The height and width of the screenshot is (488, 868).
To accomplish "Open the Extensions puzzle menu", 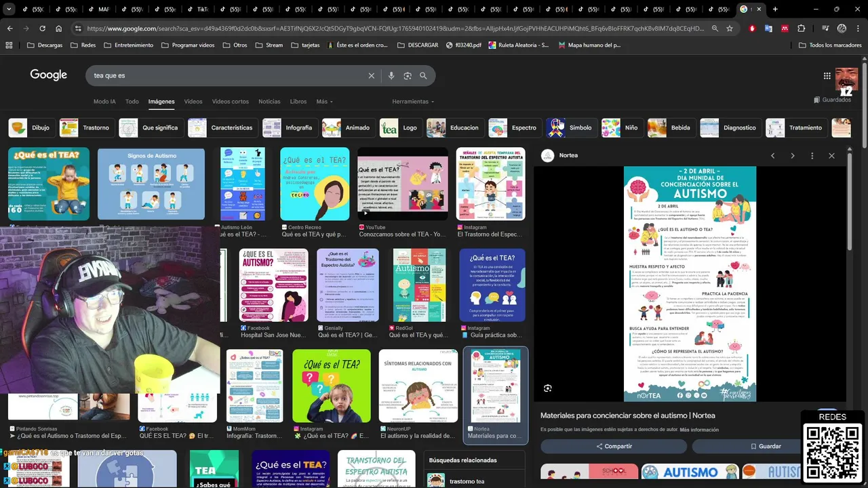I will [x=802, y=28].
